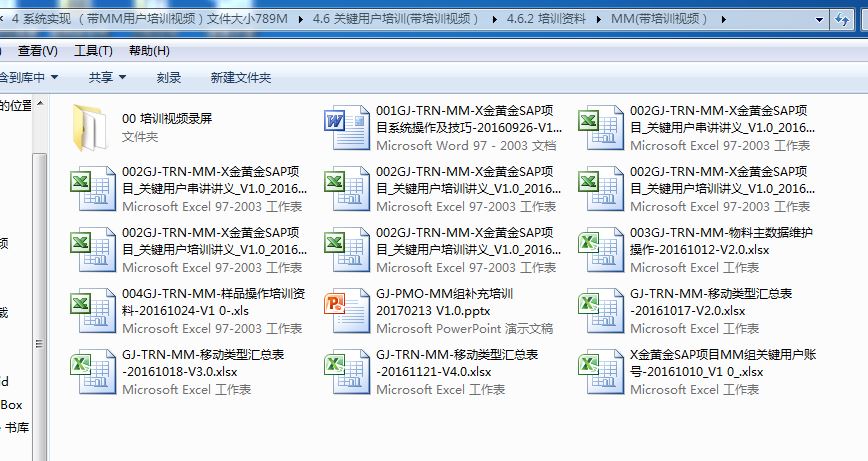Expand arrow after 4 系统实现 breadcrumb
Viewport: 868px width, 461px height.
click(x=301, y=19)
